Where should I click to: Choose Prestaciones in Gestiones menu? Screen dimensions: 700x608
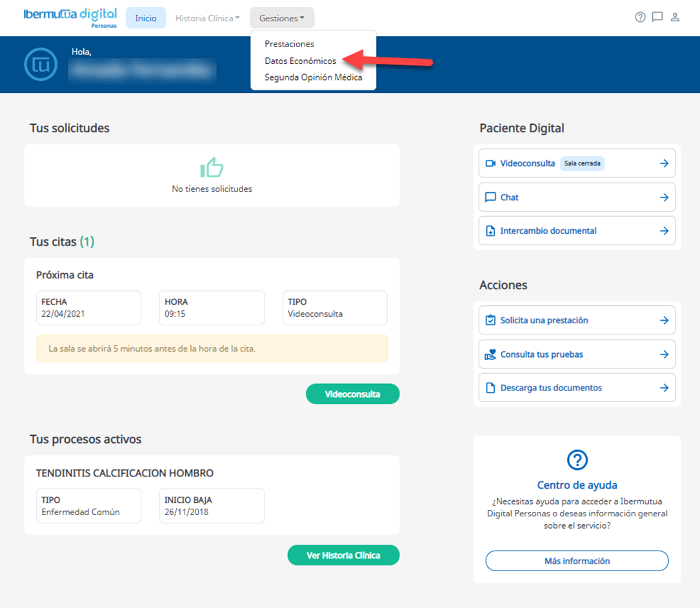[289, 44]
